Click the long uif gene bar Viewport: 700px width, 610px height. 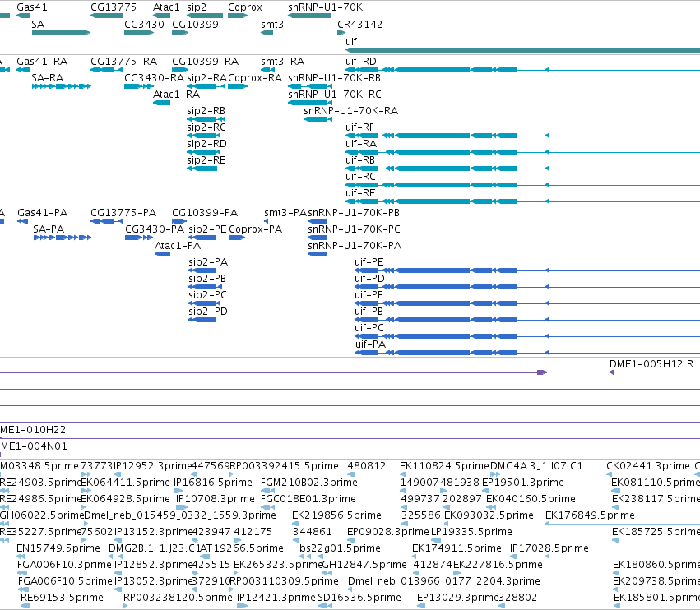(x=523, y=50)
